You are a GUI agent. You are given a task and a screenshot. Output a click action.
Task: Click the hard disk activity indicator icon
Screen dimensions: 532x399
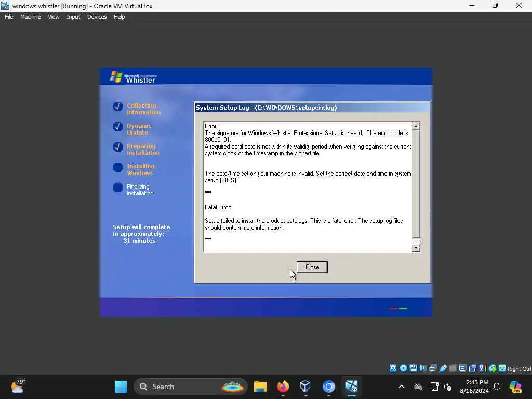pyautogui.click(x=393, y=368)
